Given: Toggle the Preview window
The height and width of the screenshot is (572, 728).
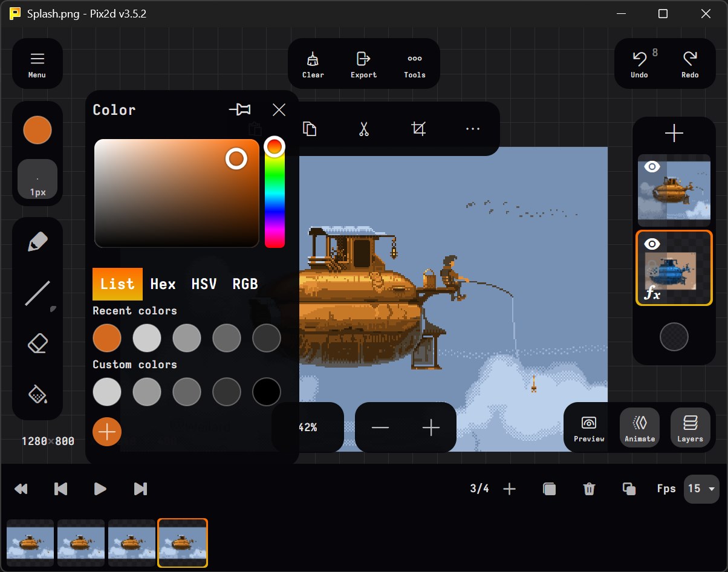Looking at the screenshot, I should point(589,428).
